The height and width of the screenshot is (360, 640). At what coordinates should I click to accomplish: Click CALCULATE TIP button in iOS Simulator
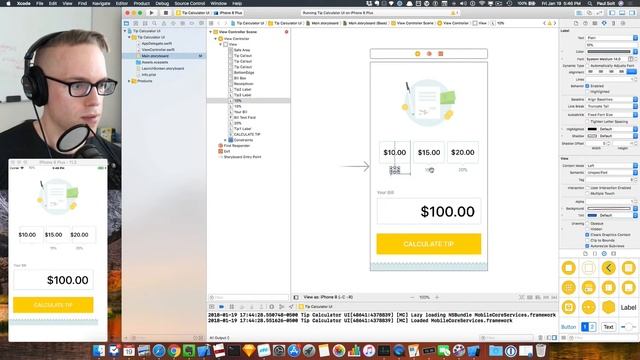(x=53, y=305)
